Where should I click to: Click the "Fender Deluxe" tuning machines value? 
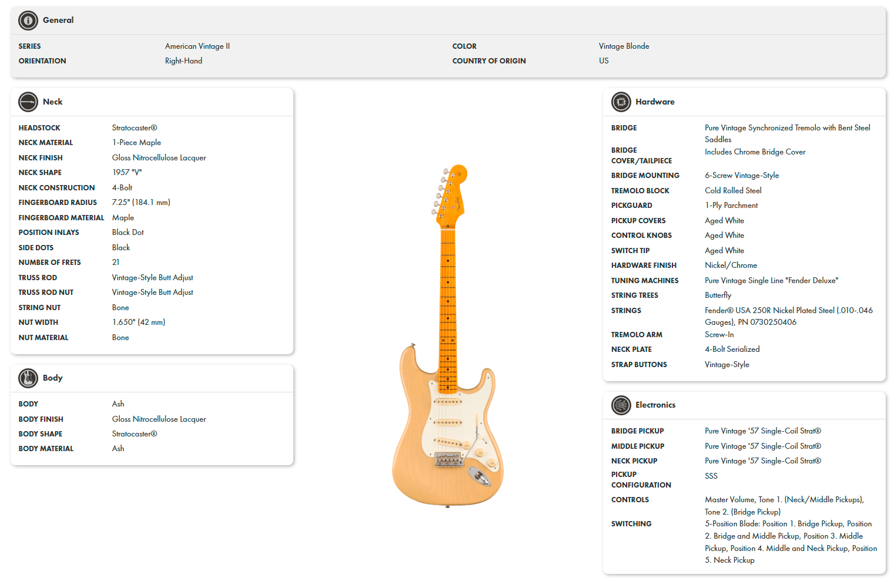pyautogui.click(x=771, y=281)
